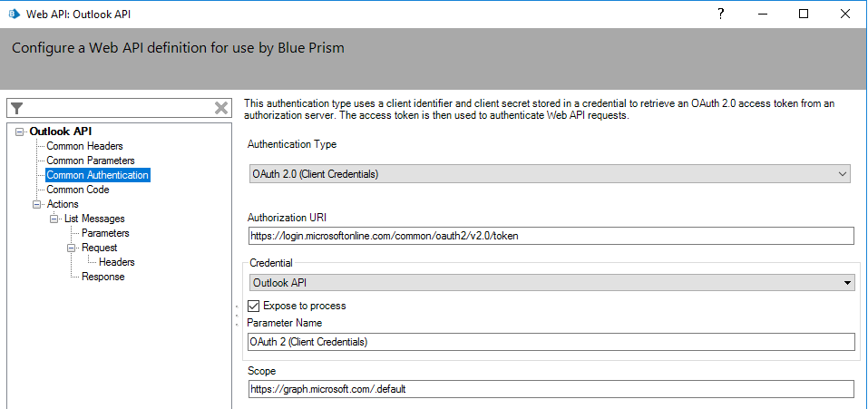The image size is (868, 409).
Task: Click the Blue Prism window title icon
Action: click(15, 14)
